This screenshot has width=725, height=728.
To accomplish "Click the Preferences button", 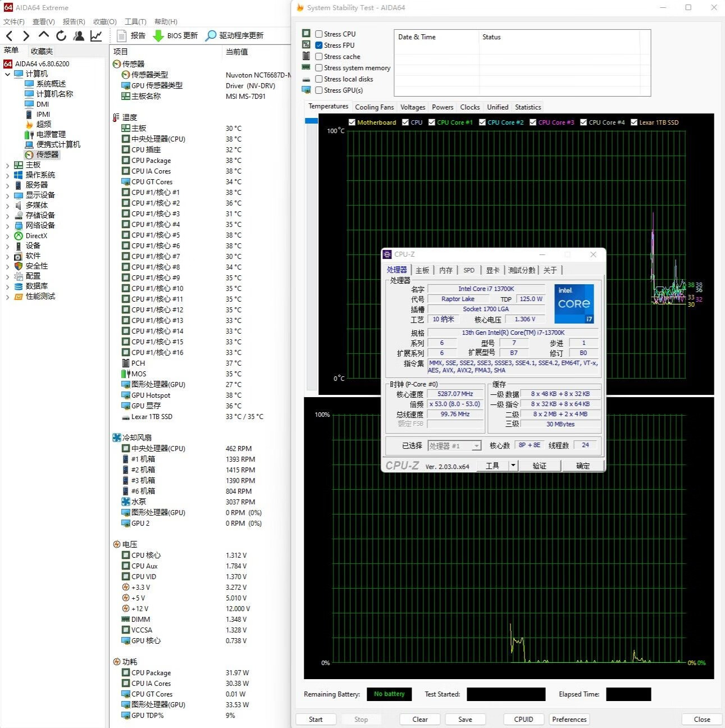I will coord(569,720).
